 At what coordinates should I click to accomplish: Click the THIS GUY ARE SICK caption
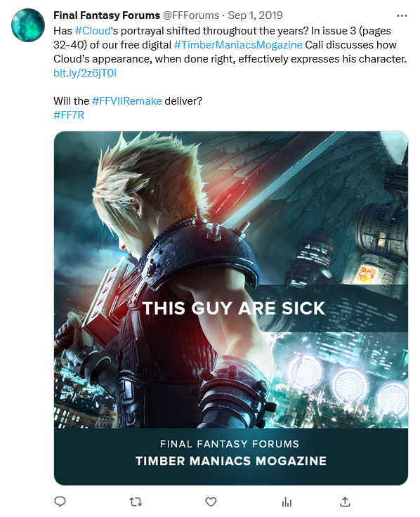[234, 308]
